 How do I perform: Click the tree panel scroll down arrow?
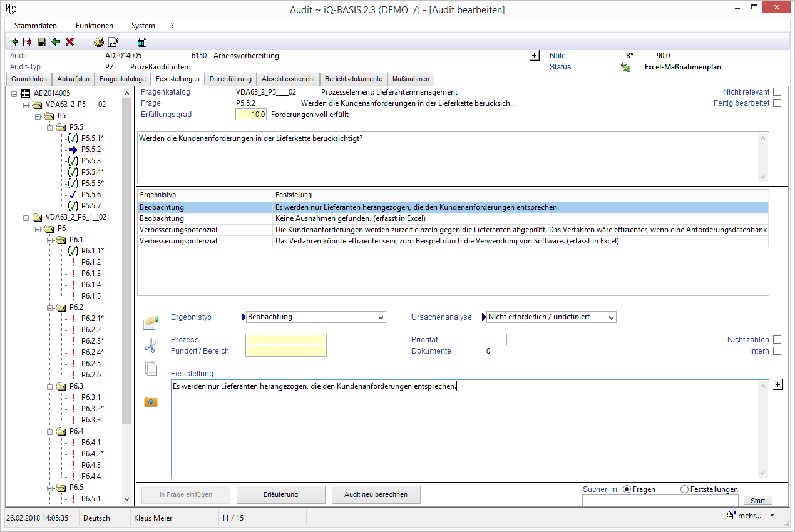[127, 499]
